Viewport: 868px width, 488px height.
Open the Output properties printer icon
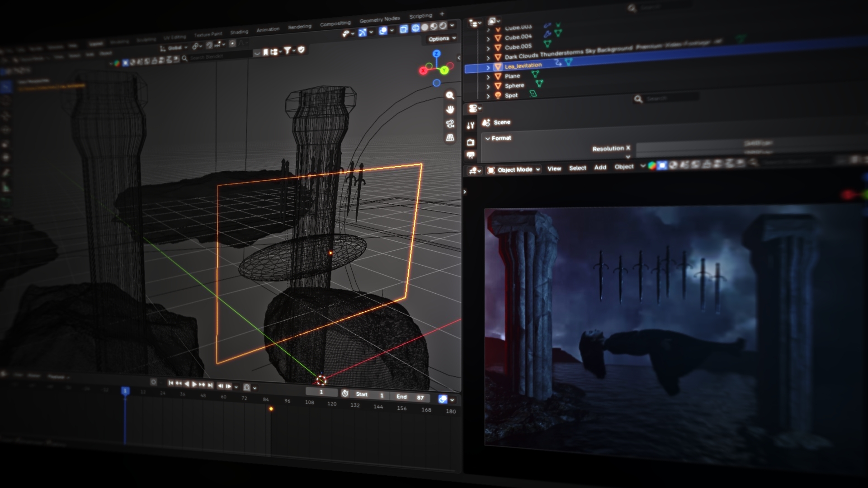471,155
